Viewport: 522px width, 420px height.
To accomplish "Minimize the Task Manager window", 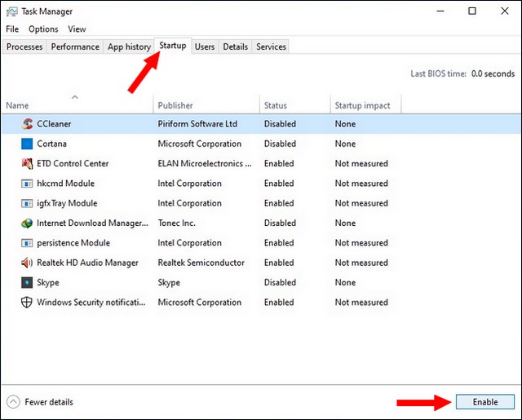I will point(440,11).
